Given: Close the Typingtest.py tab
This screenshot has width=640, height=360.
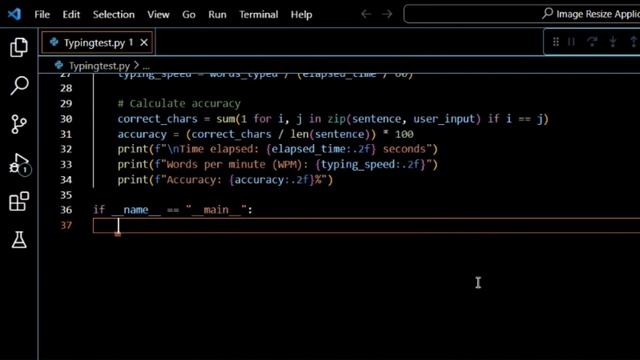Looking at the screenshot, I should [x=144, y=42].
